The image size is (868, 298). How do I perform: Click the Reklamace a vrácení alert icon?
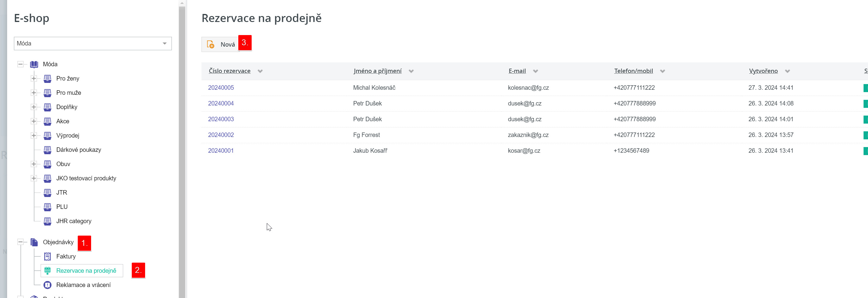coord(47,285)
